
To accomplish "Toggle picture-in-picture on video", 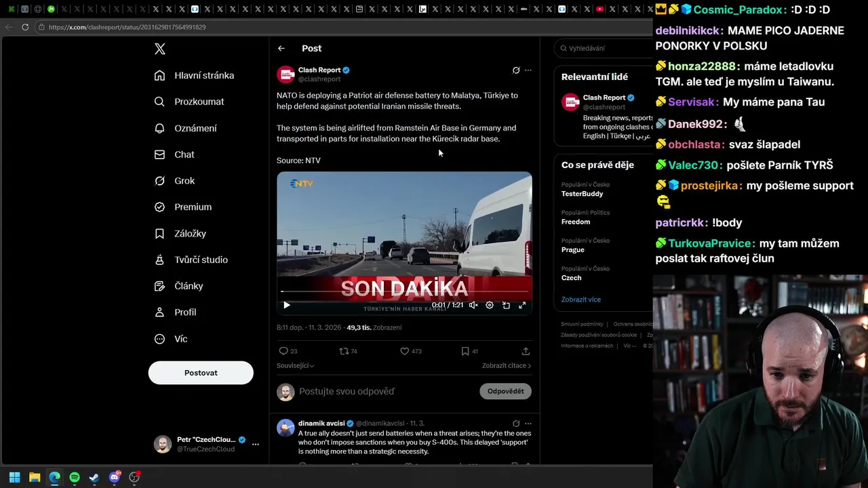I will pyautogui.click(x=506, y=306).
